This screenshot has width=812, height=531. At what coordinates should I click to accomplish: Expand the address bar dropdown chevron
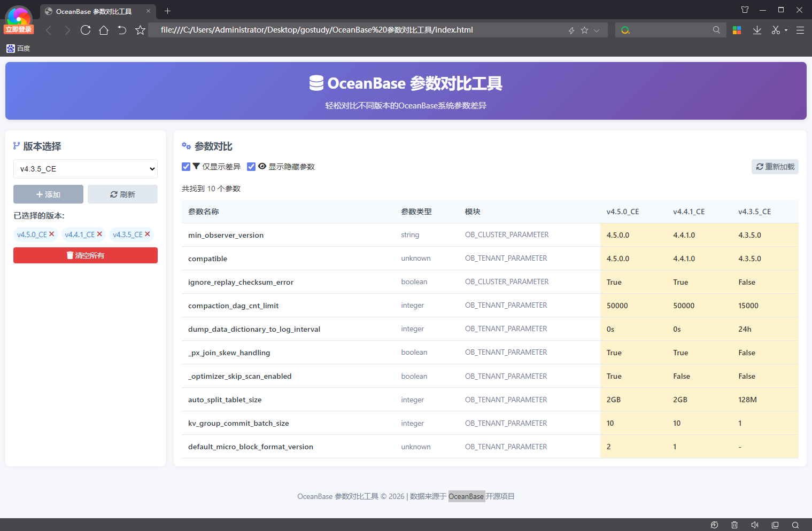point(597,30)
